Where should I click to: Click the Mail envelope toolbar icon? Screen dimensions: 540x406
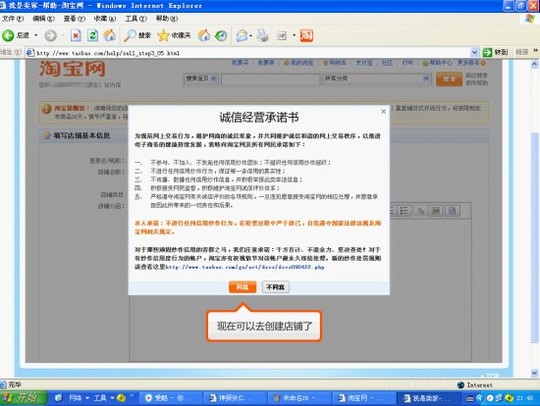click(242, 35)
